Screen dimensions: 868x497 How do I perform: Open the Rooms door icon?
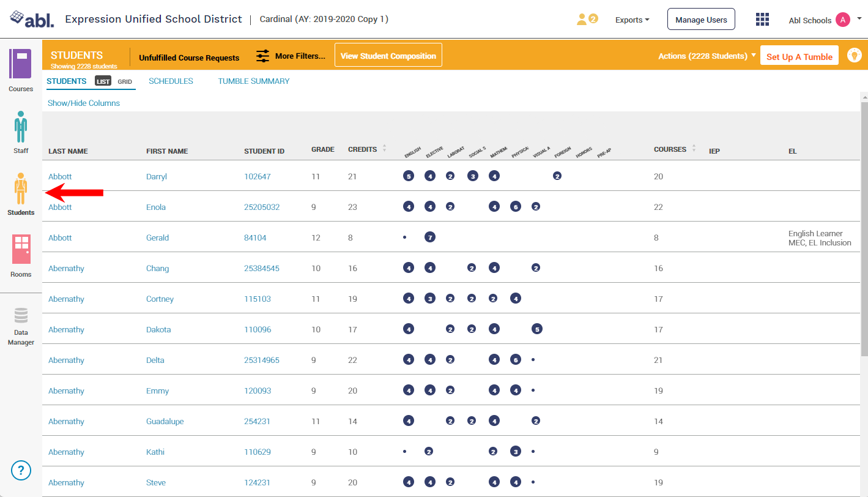click(x=21, y=250)
